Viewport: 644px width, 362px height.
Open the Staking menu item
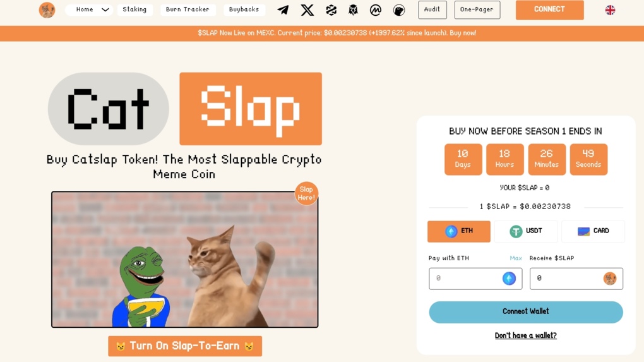click(134, 9)
